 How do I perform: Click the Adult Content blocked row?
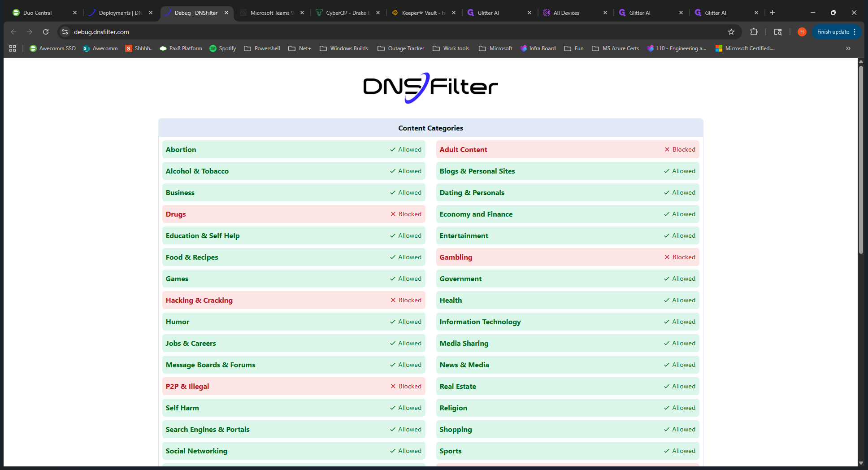[x=568, y=149]
